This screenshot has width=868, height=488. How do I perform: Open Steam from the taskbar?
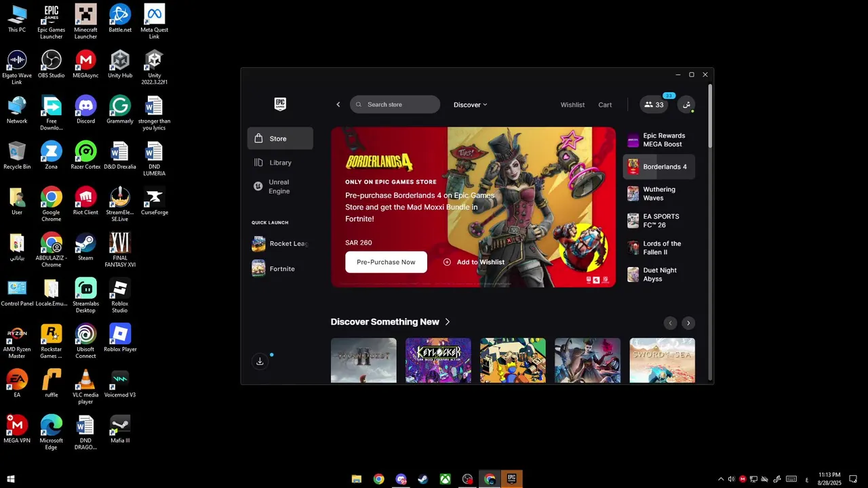coord(423,479)
